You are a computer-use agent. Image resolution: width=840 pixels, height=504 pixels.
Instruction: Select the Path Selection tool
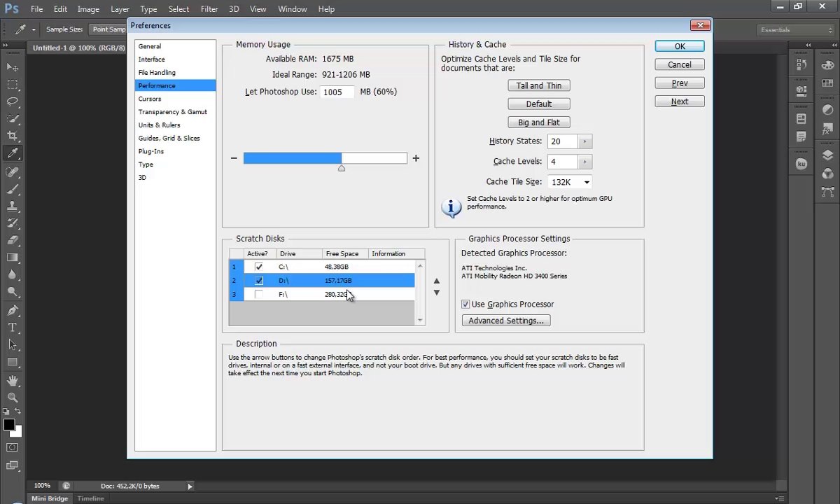point(13,344)
